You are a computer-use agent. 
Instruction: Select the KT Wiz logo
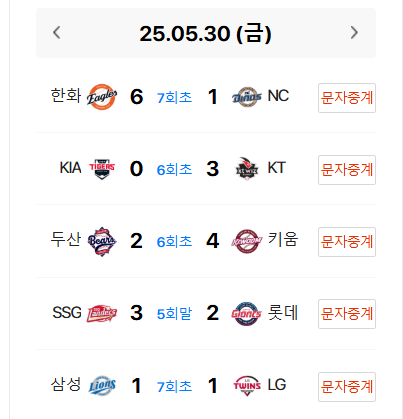[247, 169]
